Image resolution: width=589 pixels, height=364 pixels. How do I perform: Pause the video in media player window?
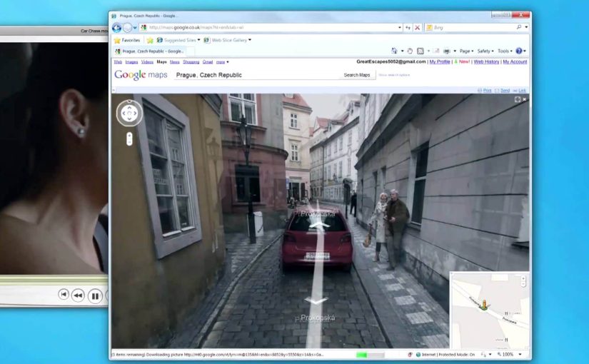[x=95, y=296]
